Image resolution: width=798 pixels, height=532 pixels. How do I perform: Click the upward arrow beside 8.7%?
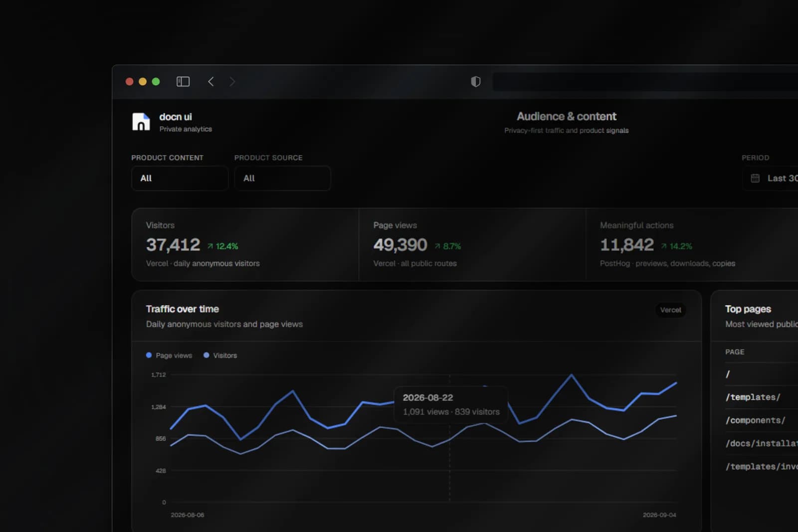[x=437, y=246]
